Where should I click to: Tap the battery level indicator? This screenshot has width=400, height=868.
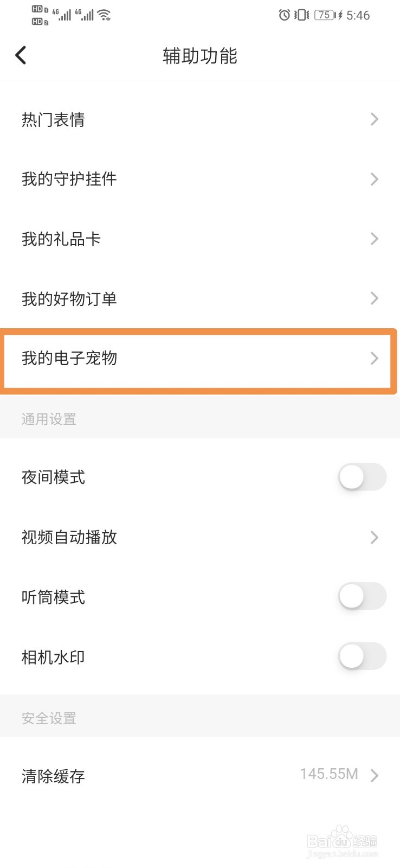(324, 15)
